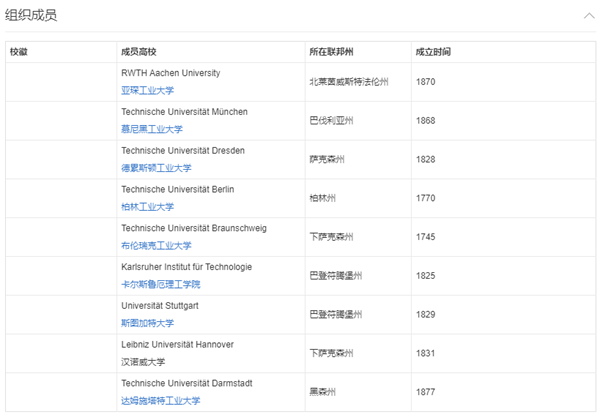Click the founding year 1745

[x=426, y=237]
